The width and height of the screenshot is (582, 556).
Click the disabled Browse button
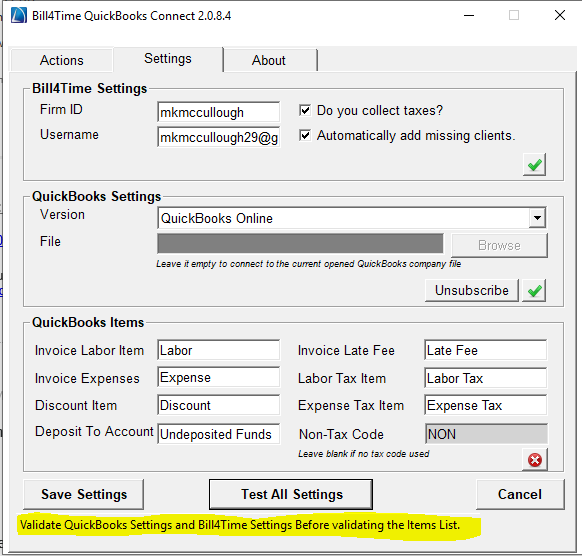point(499,245)
